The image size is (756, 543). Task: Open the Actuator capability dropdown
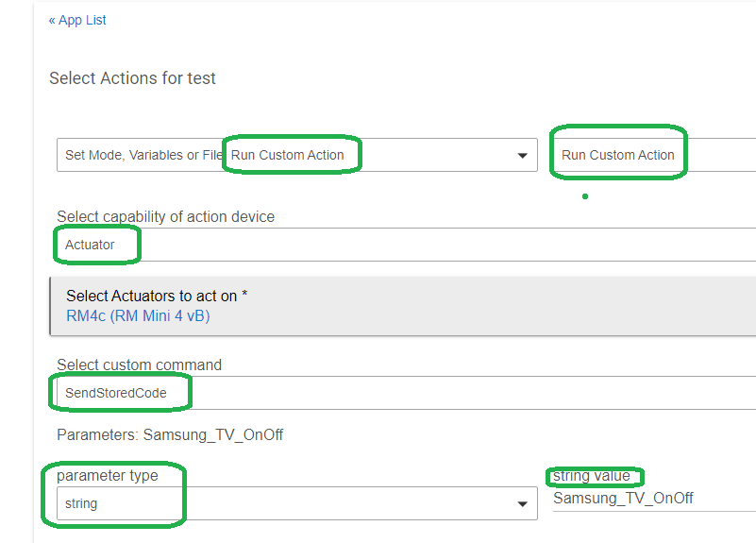click(406, 245)
